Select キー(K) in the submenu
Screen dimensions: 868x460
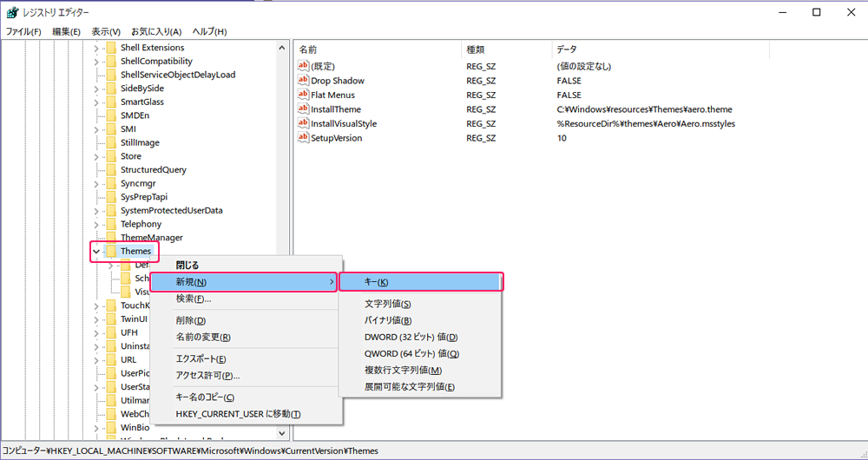click(x=420, y=282)
